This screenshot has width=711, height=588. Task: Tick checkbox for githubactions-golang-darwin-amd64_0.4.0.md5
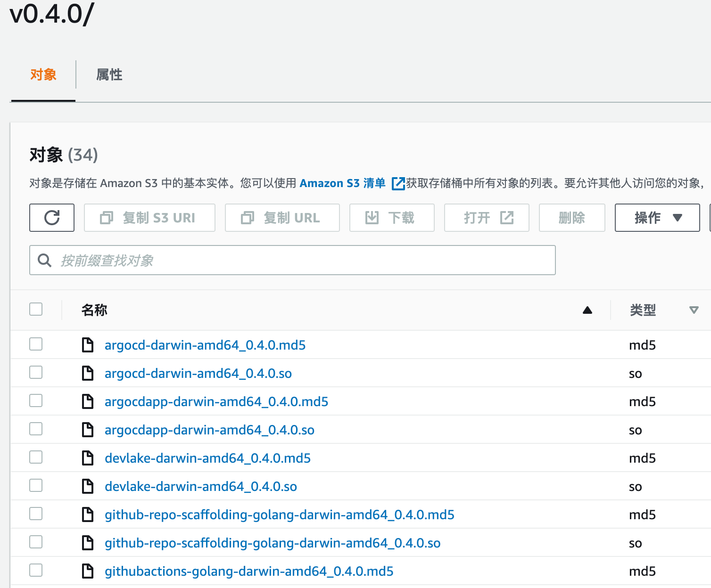click(36, 570)
